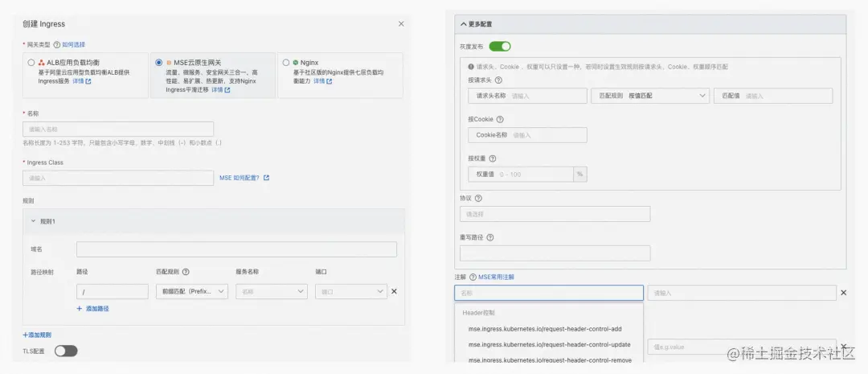Focus the Ingress Class input field

(x=118, y=178)
